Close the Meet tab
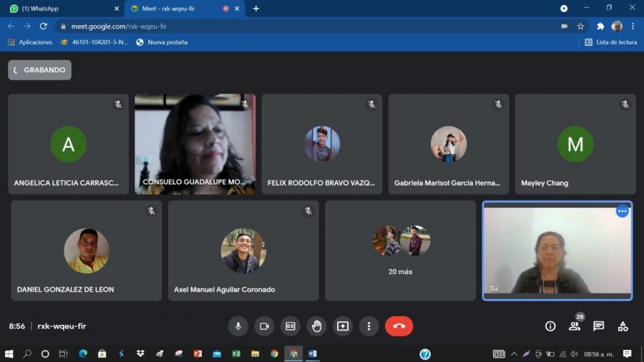This screenshot has width=644, height=362. pos(237,9)
